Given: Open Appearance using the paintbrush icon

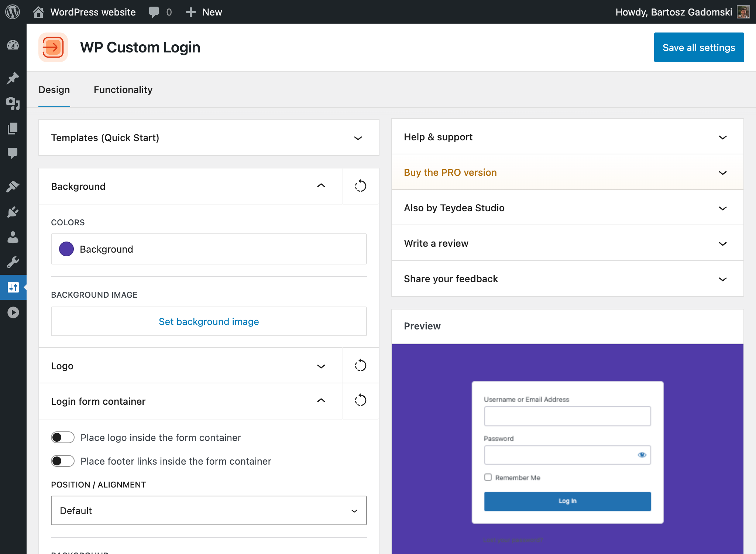Looking at the screenshot, I should click(13, 186).
